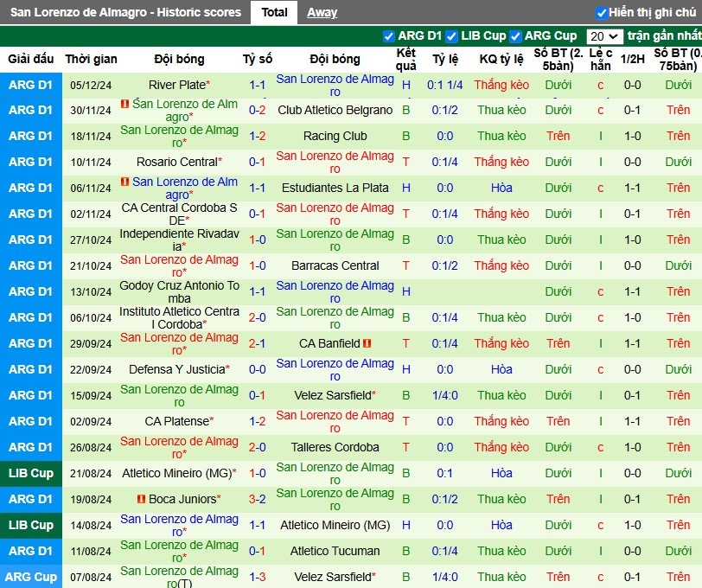Click red card icon beside San Lorenzo on 06/11/24
This screenshot has width=702, height=588.
pos(124,182)
